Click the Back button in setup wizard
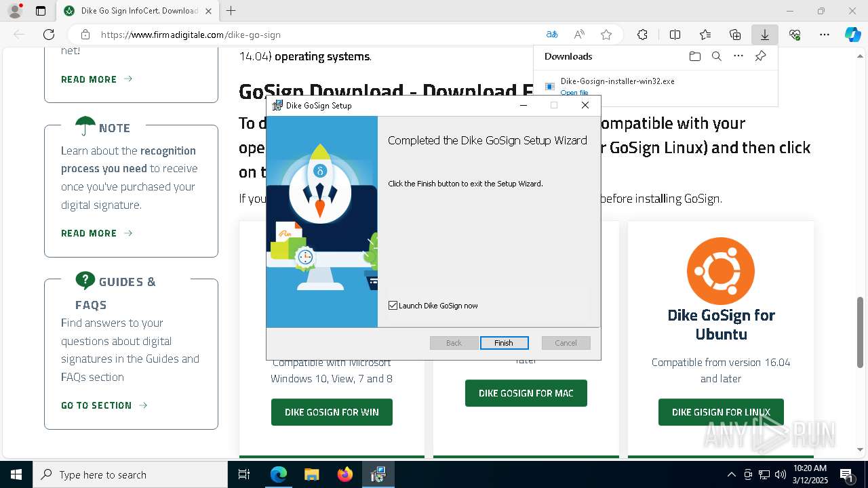868x488 pixels. (x=454, y=343)
